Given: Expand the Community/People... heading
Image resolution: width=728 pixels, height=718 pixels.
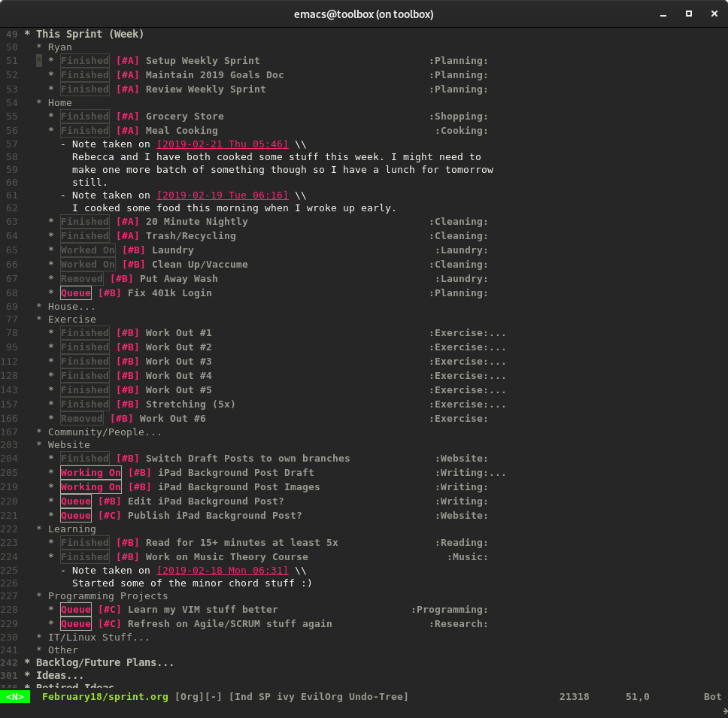Looking at the screenshot, I should (x=105, y=432).
